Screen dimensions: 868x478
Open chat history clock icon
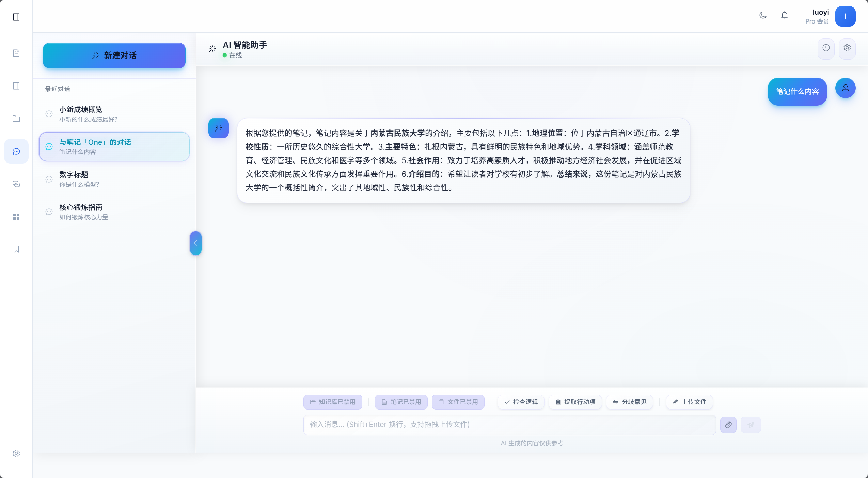[x=826, y=48]
